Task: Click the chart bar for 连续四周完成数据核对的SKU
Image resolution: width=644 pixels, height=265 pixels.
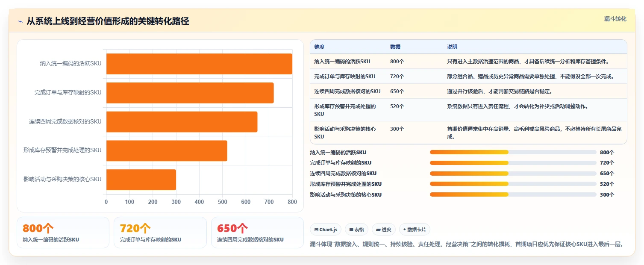Action: pos(182,122)
